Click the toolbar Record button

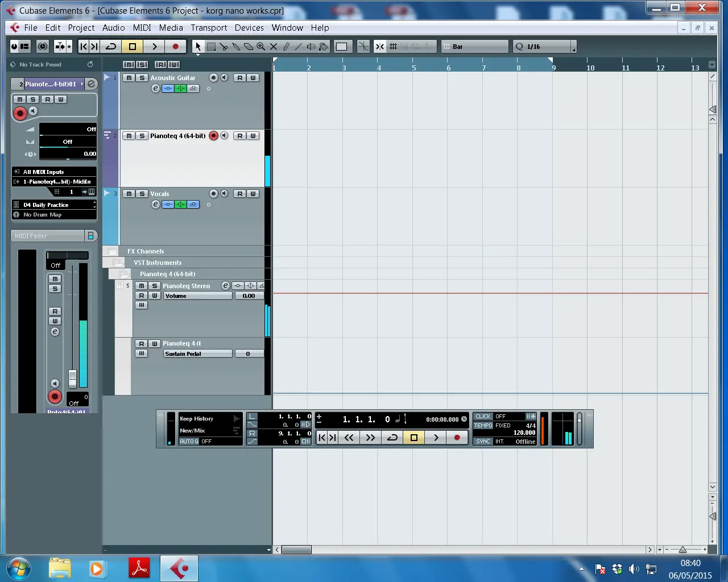pos(176,47)
